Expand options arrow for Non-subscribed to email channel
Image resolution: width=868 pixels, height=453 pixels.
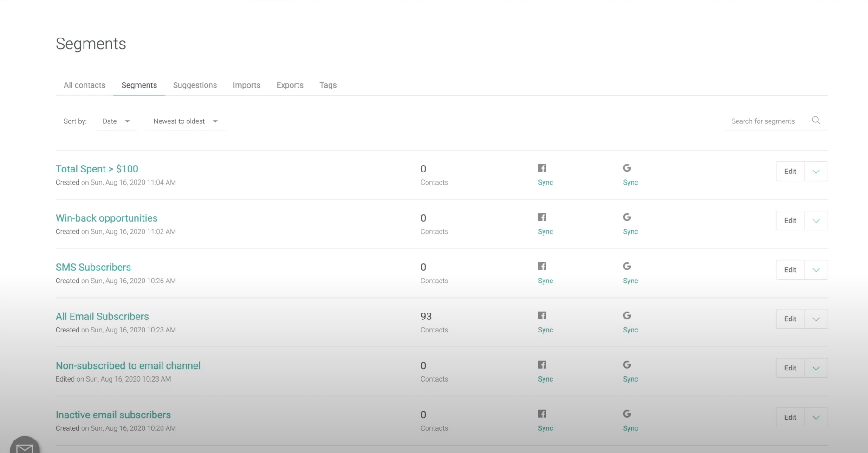pos(816,368)
